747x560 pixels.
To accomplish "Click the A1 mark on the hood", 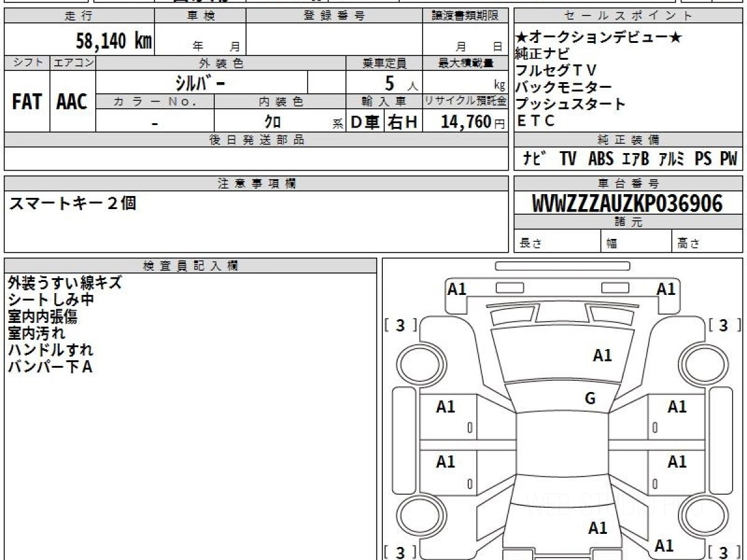I will (602, 355).
